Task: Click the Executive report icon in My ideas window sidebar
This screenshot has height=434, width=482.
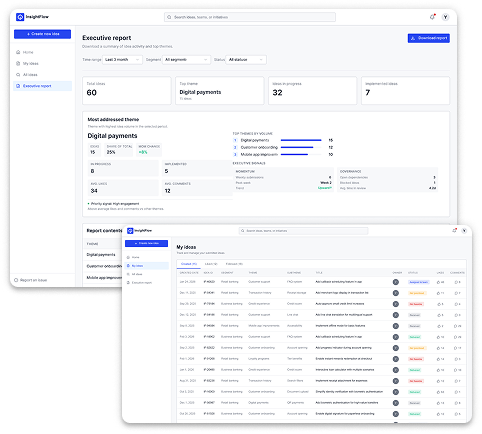Action: 128,283
